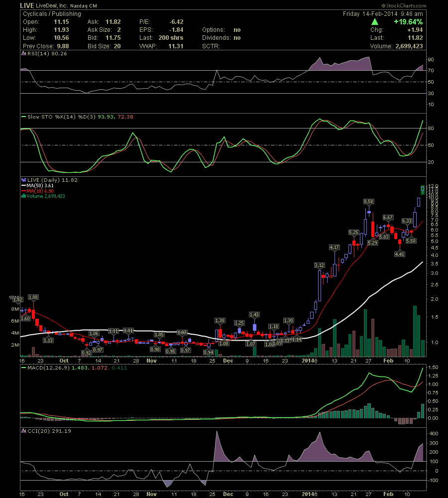
Task: Click the MA(10) 6.90 legend text
Action: (40, 191)
